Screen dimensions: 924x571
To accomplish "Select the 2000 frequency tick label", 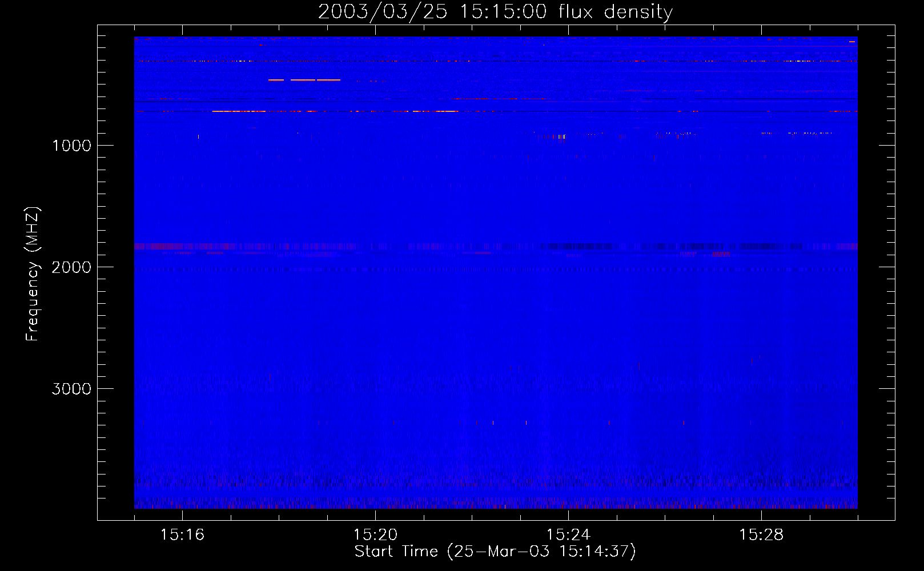I will tap(71, 267).
